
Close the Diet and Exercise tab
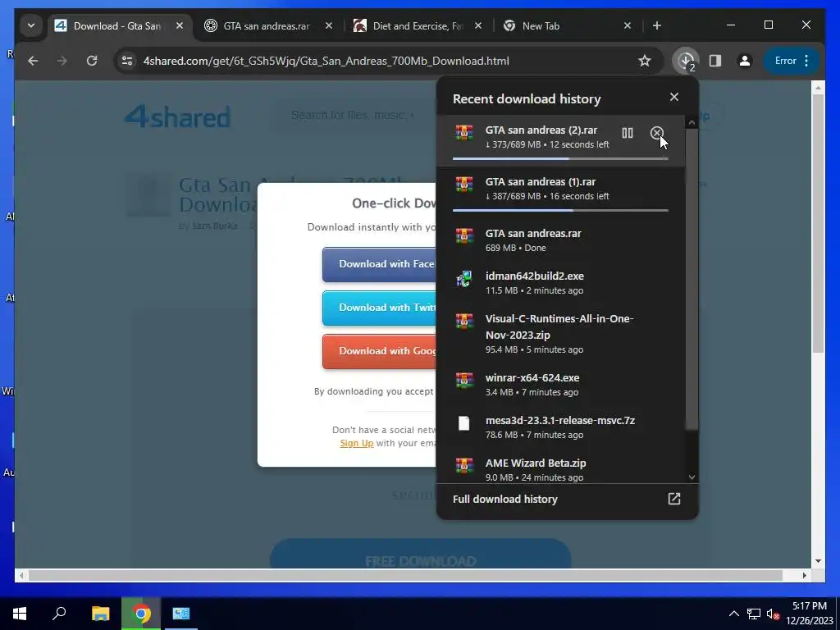478,25
